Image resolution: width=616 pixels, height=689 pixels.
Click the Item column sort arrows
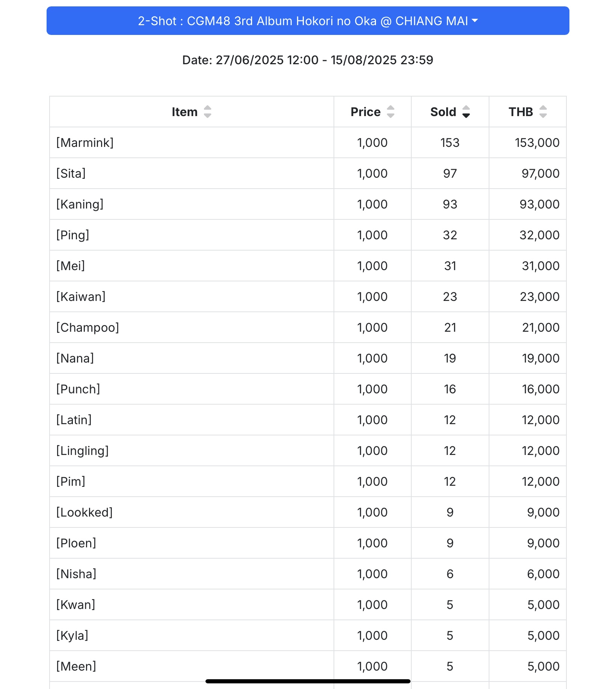point(207,112)
